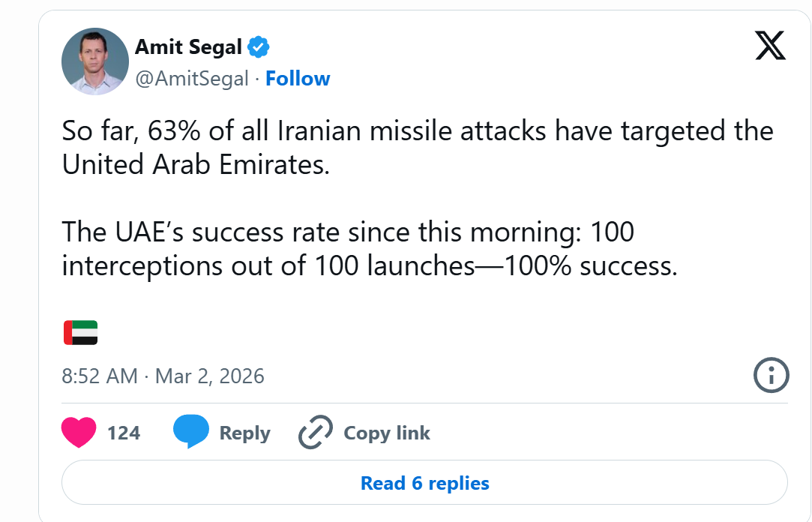
Task: Click the UAE flag emoji
Action: [x=80, y=332]
